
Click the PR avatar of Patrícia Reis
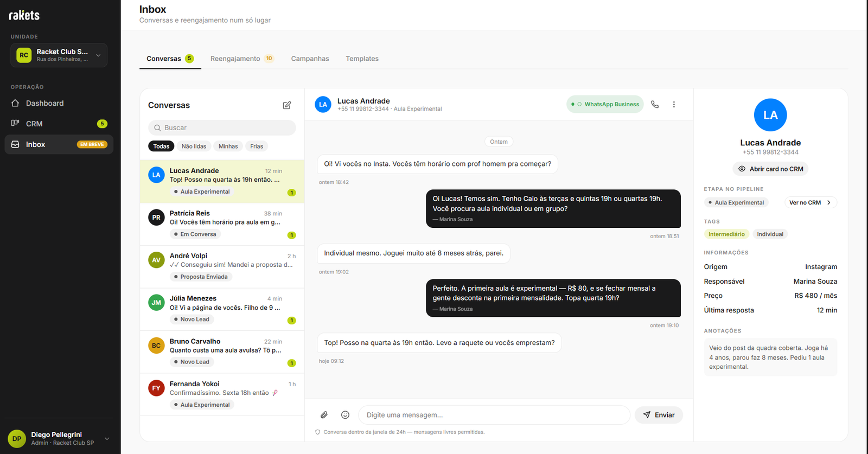pos(156,218)
